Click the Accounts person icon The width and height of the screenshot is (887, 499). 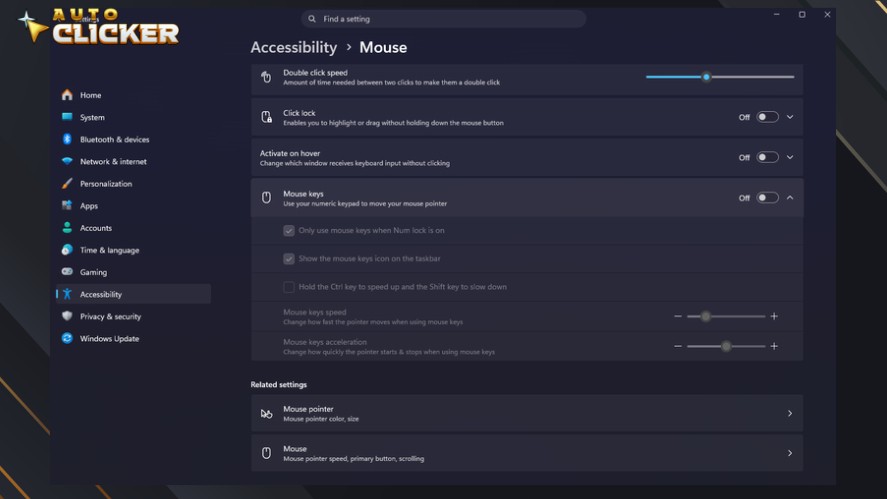pyautogui.click(x=67, y=227)
